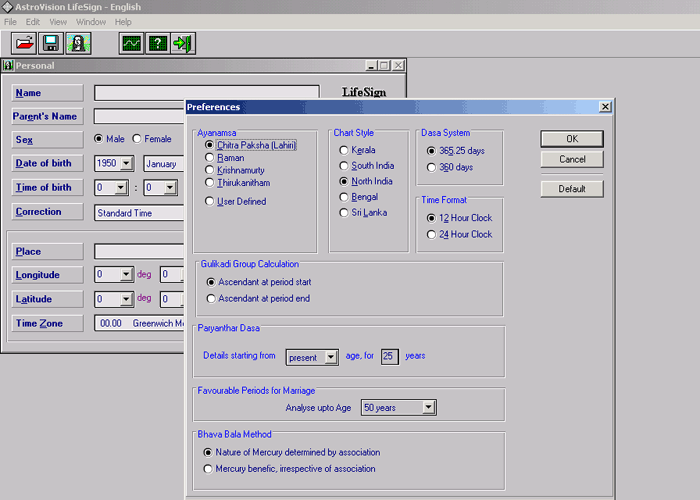
Task: Choose Kerala chart style
Action: [x=357, y=150]
